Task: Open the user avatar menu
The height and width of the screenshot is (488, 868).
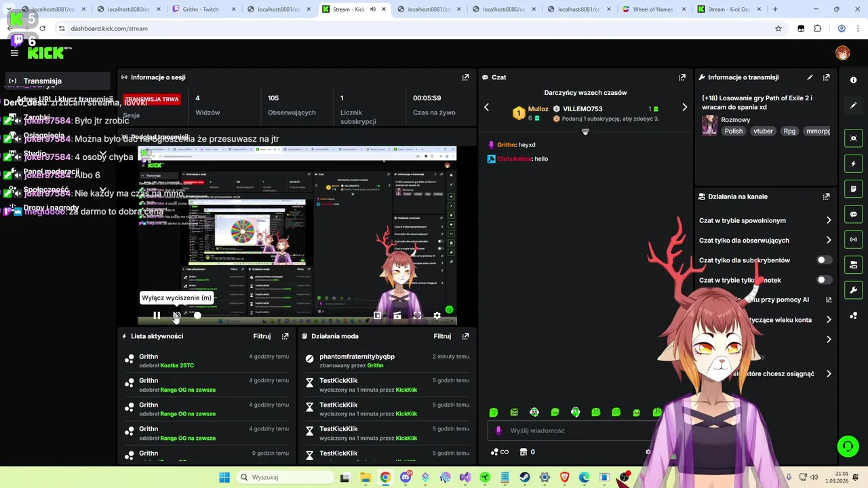Action: pos(842,53)
